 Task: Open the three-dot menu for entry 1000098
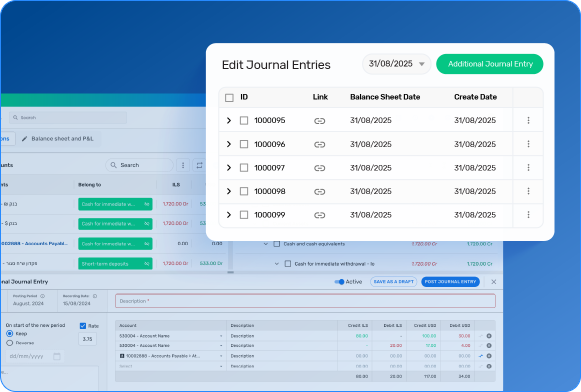click(528, 191)
